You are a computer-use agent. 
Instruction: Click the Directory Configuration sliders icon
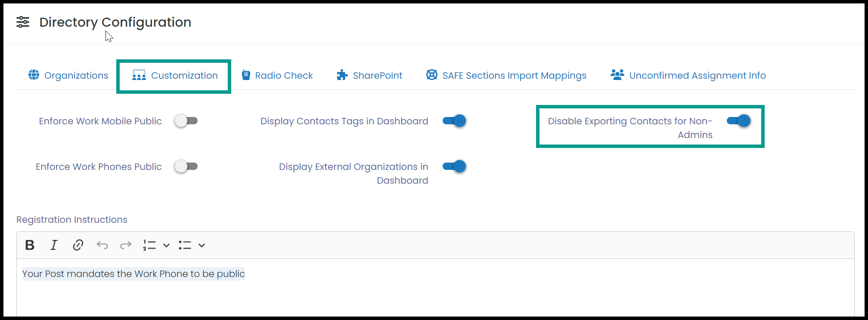coord(23,22)
